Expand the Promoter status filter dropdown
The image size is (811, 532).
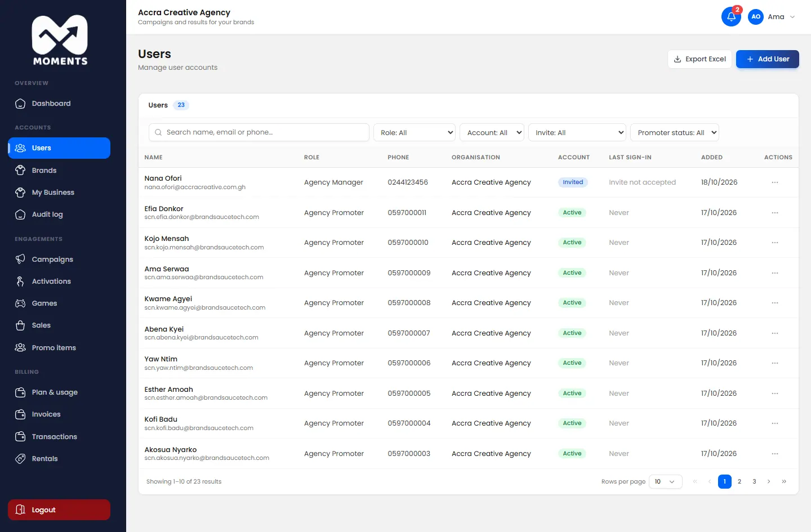pos(675,133)
